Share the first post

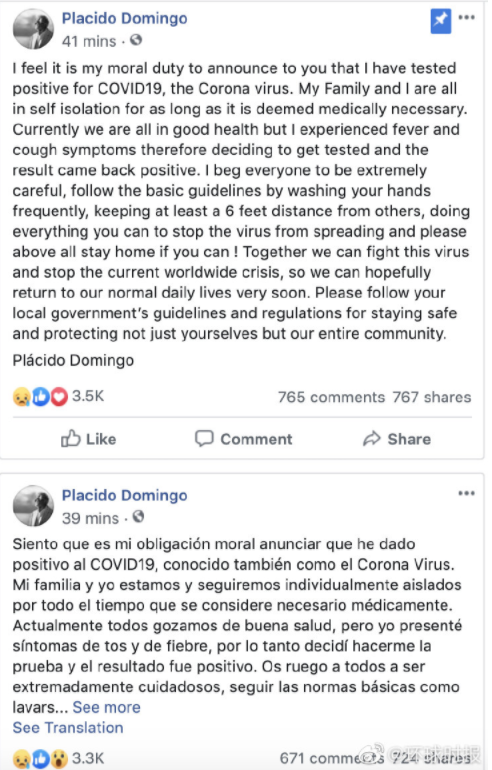tap(397, 439)
